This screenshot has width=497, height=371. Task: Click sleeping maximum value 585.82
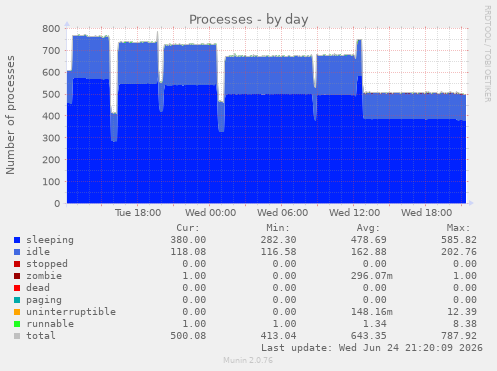(x=459, y=240)
